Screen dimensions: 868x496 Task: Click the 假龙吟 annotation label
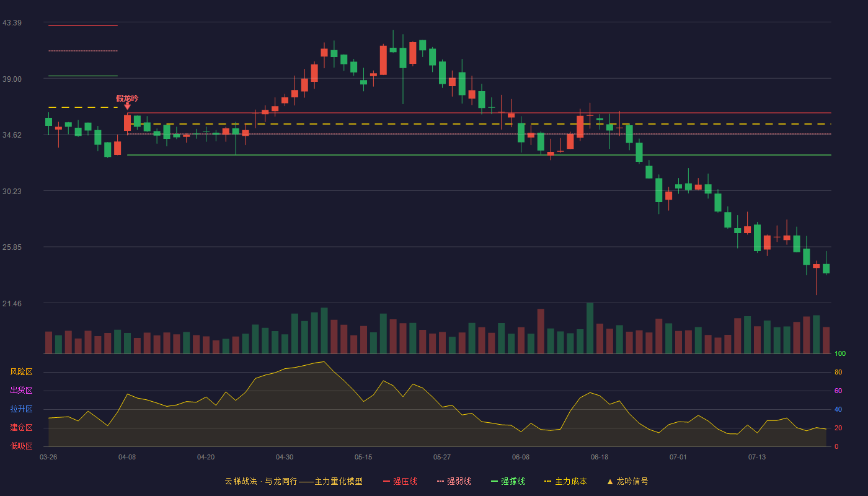coord(127,98)
